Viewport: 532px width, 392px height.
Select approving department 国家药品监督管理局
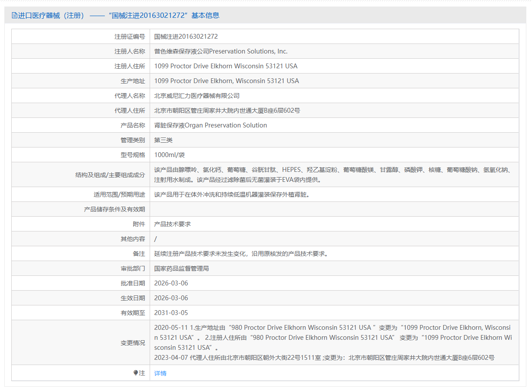(182, 268)
